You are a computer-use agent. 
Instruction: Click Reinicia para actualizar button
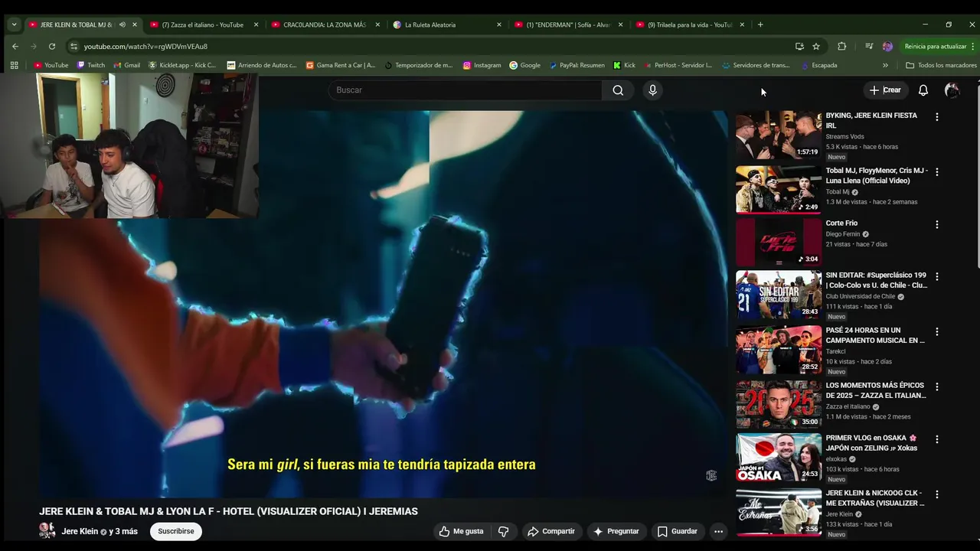pyautogui.click(x=935, y=46)
